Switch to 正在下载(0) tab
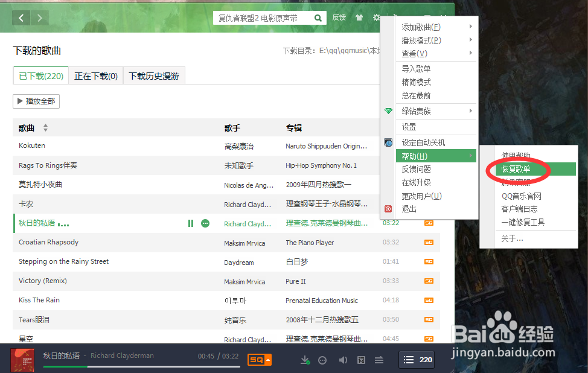The width and height of the screenshot is (588, 373). coord(96,76)
